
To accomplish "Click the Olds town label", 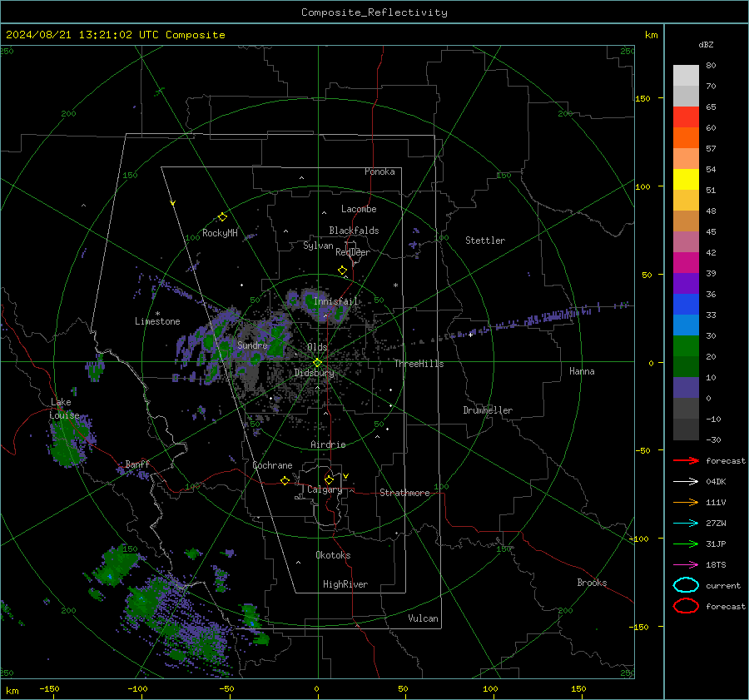I will click(x=317, y=347).
